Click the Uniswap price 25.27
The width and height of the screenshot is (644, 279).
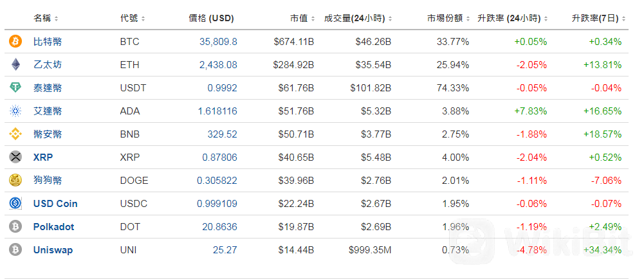coord(225,249)
